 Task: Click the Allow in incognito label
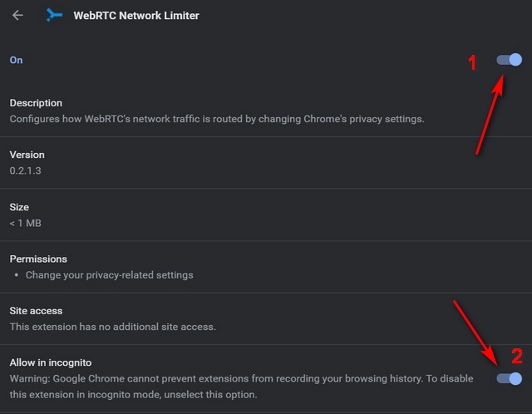[51, 362]
